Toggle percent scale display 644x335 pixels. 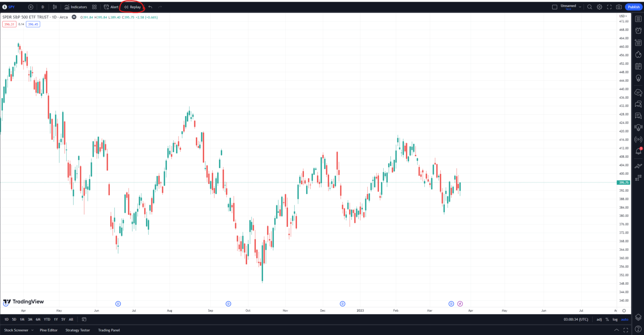coord(607,319)
